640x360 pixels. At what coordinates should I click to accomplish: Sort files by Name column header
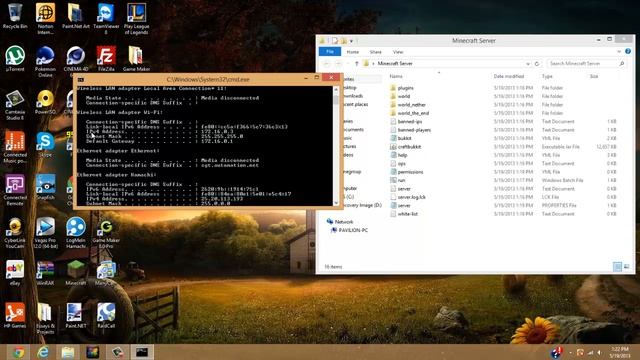pos(396,76)
